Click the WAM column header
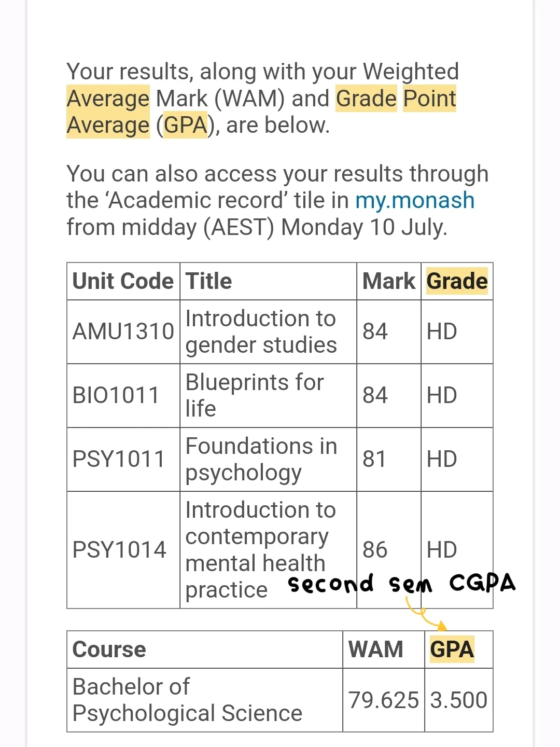The image size is (560, 747). tap(376, 649)
